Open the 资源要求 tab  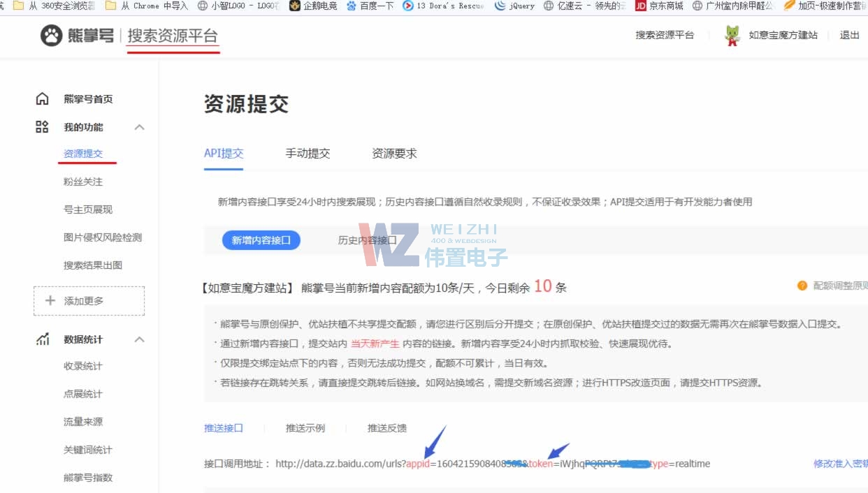pos(393,154)
